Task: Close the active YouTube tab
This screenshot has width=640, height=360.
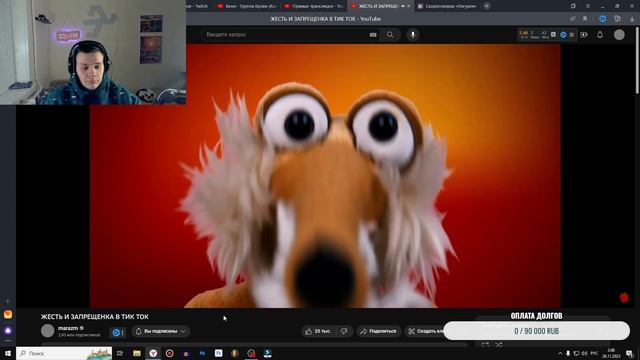Action: coord(409,6)
